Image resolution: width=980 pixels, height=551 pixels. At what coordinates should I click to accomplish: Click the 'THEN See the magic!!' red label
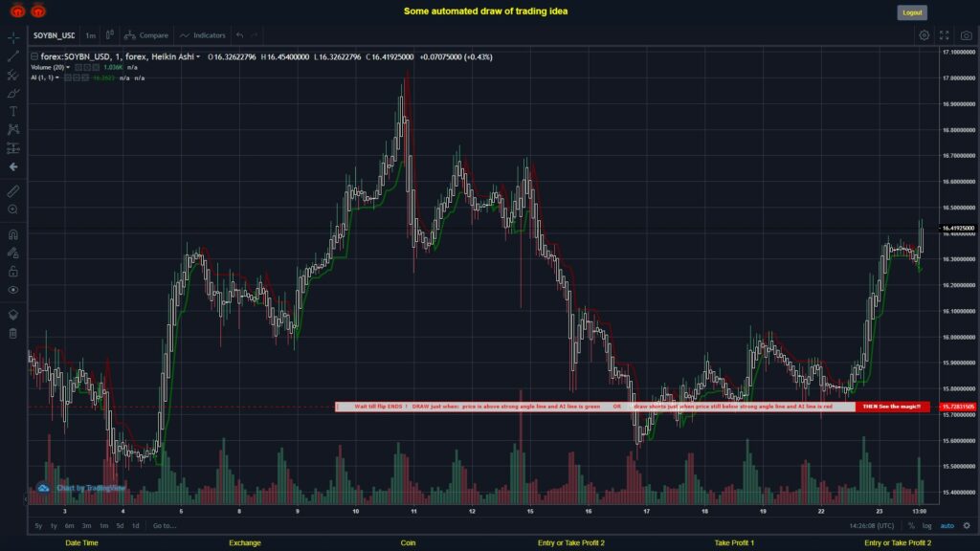[x=892, y=407]
